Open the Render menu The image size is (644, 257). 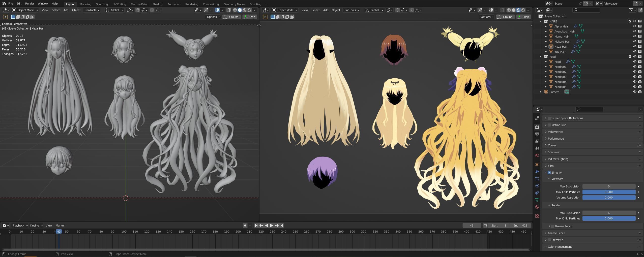click(30, 4)
